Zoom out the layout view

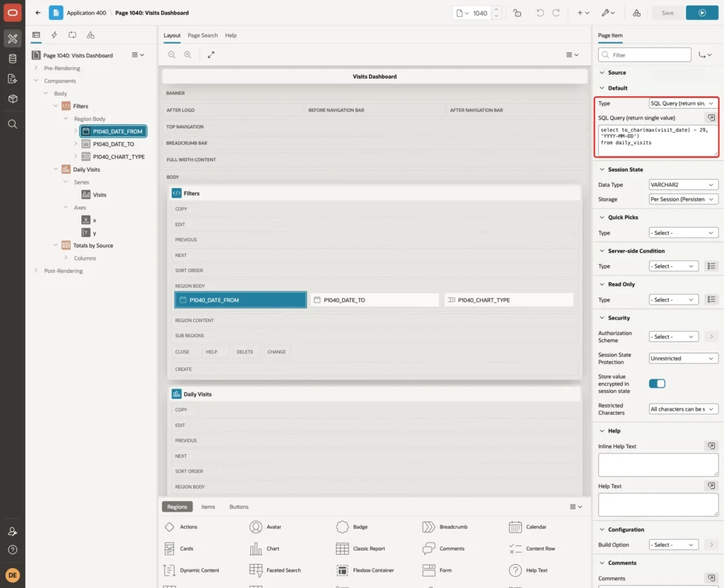(171, 54)
